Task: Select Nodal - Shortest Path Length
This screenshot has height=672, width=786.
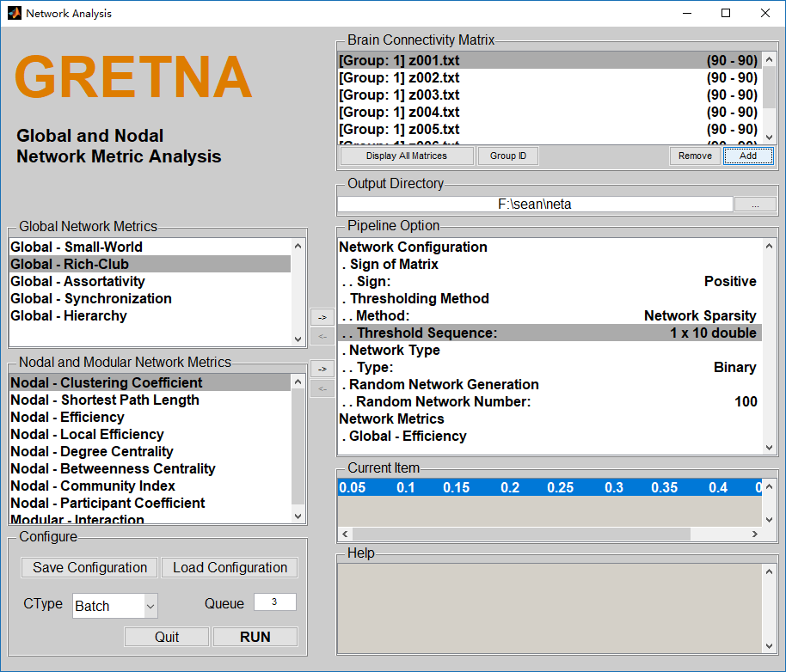Action: pyautogui.click(x=150, y=400)
